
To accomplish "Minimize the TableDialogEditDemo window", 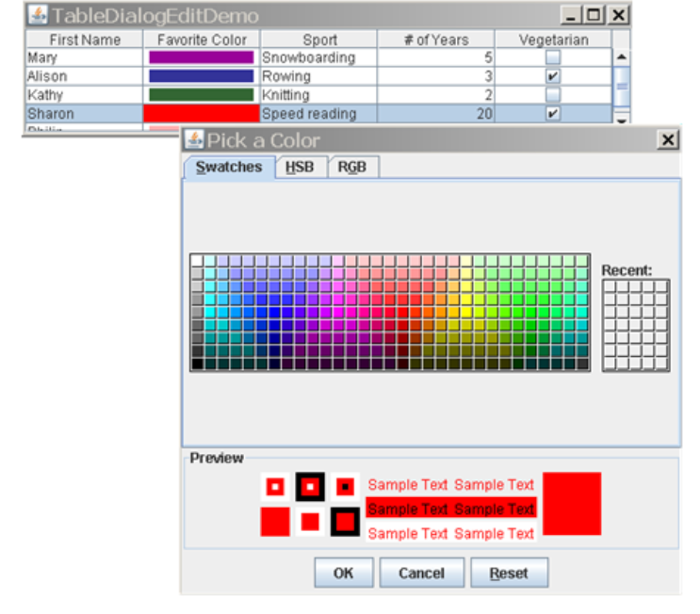I will (x=571, y=15).
